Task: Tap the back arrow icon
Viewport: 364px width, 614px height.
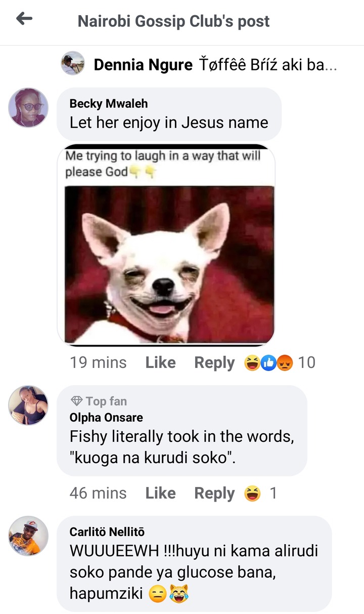Action: [x=24, y=19]
